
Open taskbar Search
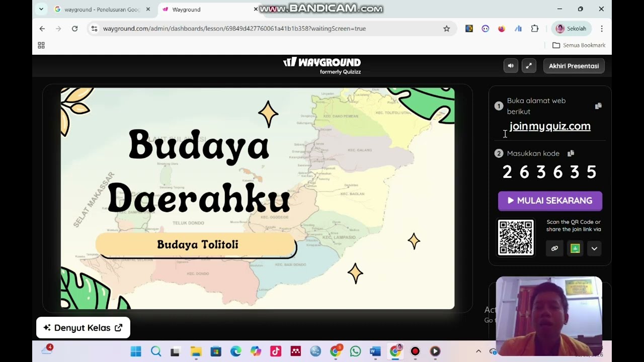[155, 351]
